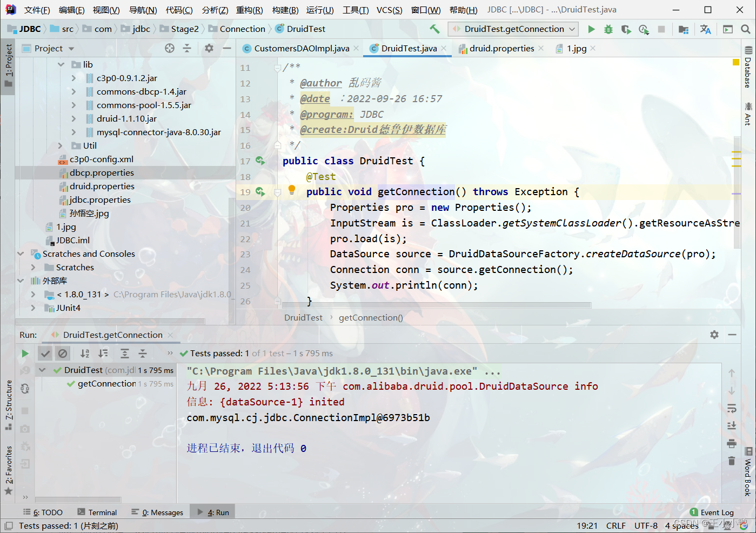This screenshot has height=533, width=756.
Task: Open the 6: TODO tool window button
Action: click(x=43, y=512)
